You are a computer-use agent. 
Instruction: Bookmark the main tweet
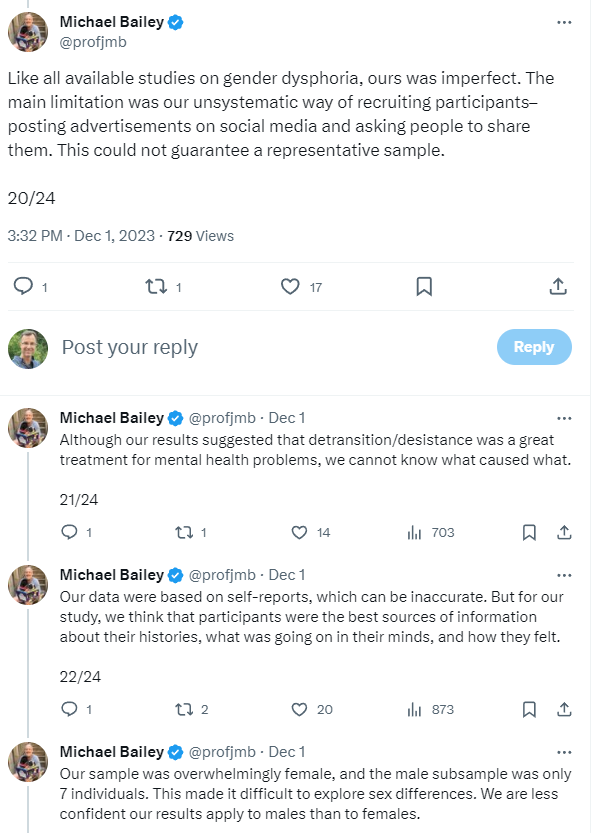click(424, 286)
